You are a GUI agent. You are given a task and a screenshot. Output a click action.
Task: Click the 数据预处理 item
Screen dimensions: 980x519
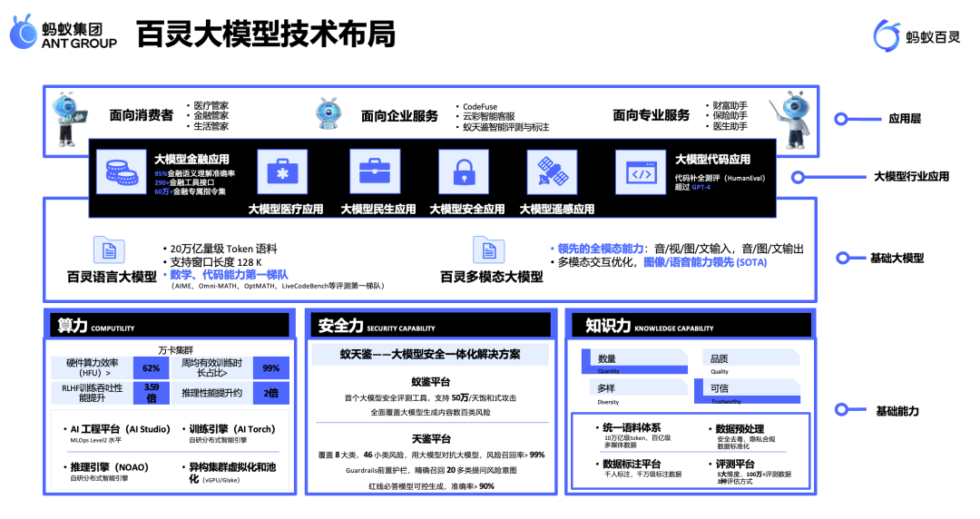742,436
